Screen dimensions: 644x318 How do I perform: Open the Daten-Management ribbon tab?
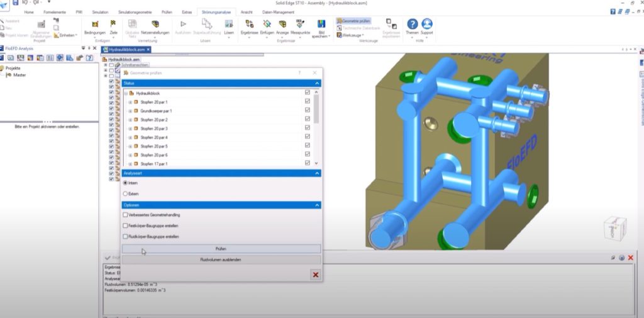point(279,13)
